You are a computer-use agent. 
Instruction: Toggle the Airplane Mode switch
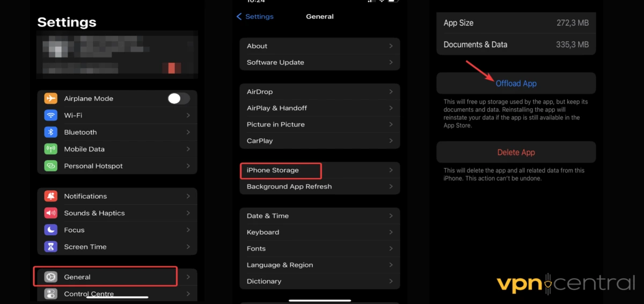click(x=178, y=98)
